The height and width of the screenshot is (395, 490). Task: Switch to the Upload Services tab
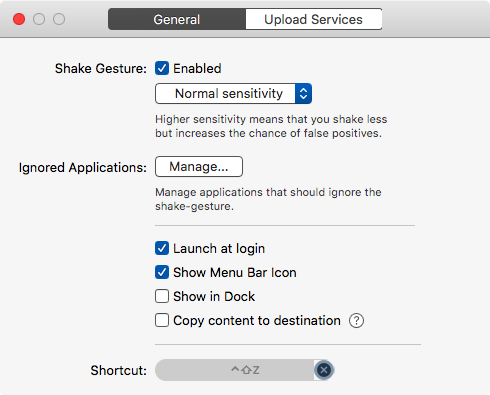coord(314,19)
